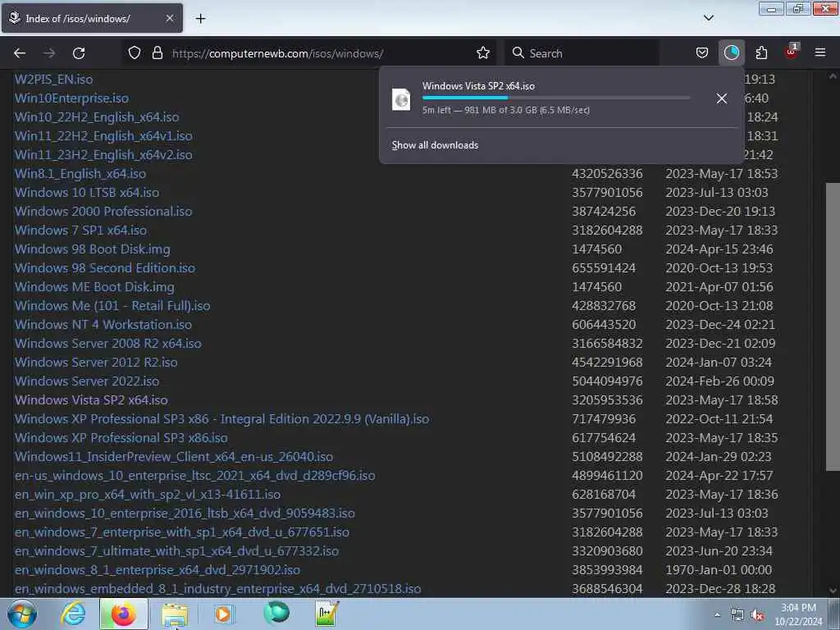Click Windows Me (101 - Retail Full).iso
Screen dimensions: 840x630
tap(112, 305)
